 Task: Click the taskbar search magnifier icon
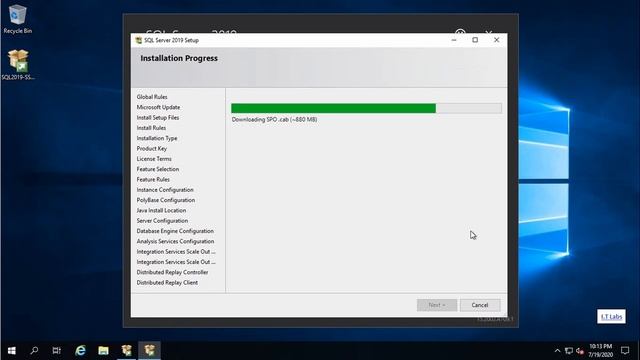(34, 350)
